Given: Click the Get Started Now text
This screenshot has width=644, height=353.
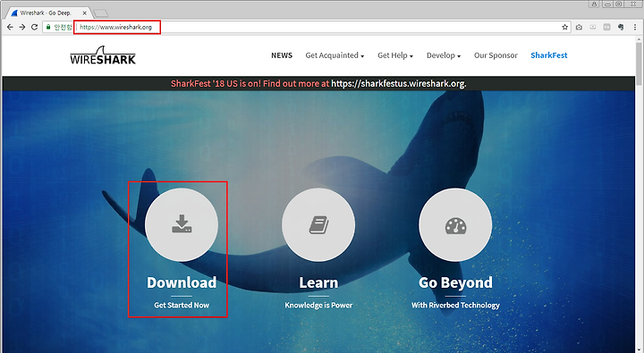Looking at the screenshot, I should 182,306.
